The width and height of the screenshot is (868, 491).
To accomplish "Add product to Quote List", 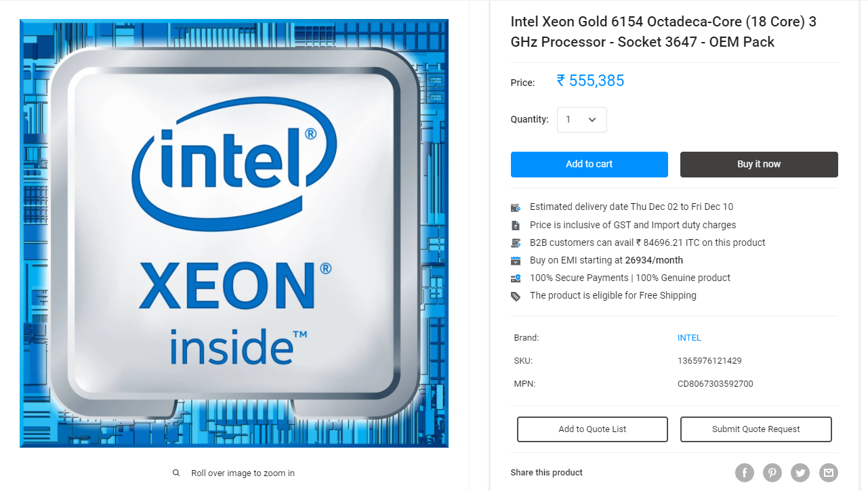I will (x=592, y=429).
